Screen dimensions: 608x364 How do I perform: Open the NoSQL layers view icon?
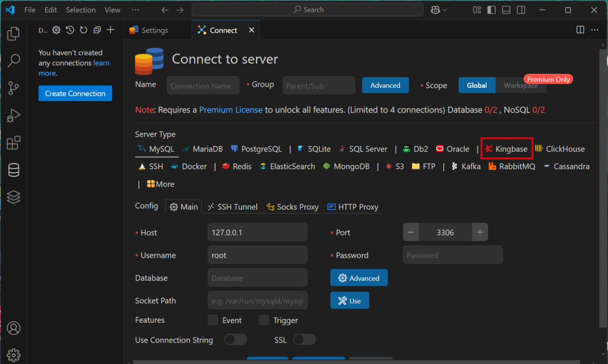(x=14, y=197)
